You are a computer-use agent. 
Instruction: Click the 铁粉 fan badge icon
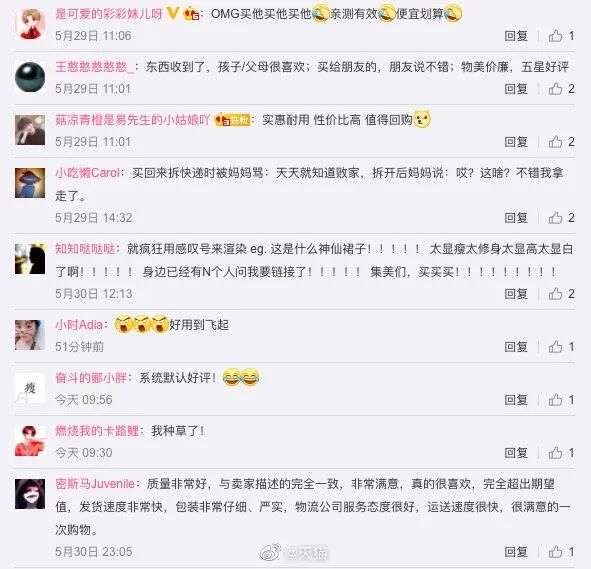tap(232, 120)
